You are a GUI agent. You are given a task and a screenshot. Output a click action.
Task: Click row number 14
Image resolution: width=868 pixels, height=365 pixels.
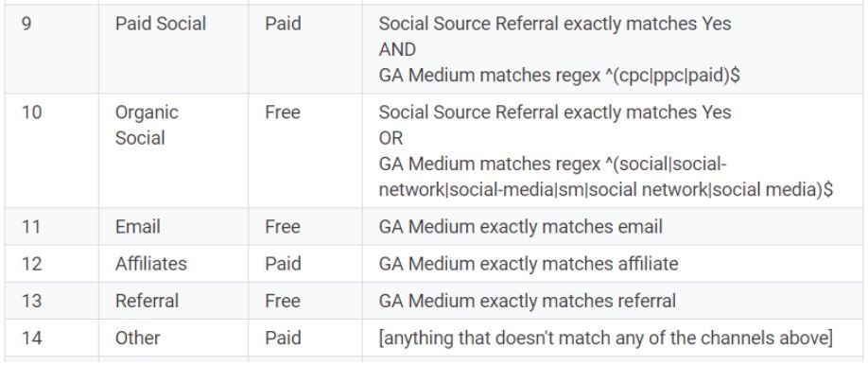[x=31, y=338]
